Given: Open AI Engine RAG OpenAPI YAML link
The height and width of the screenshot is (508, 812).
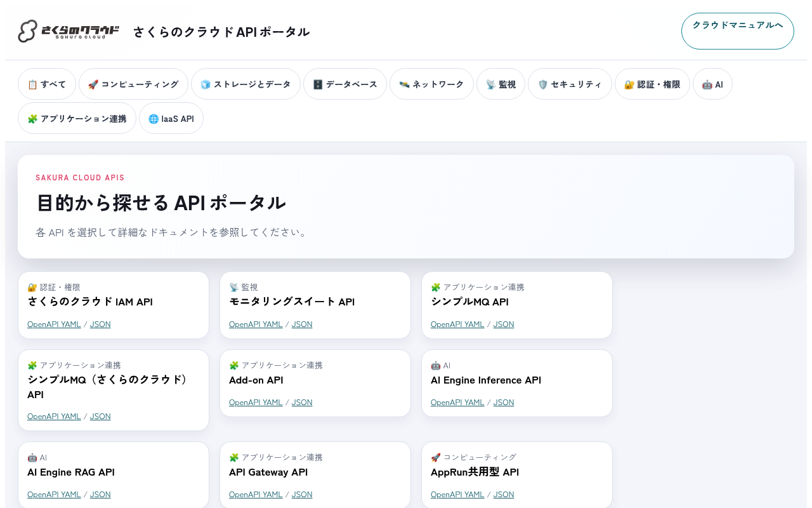Looking at the screenshot, I should (54, 494).
